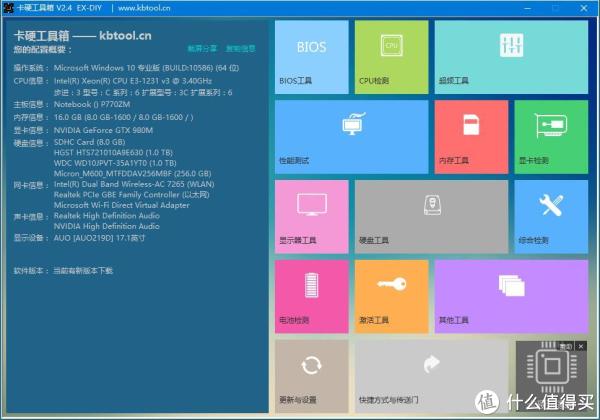Screen dimensions: 600x420
Task: Open the purple 其他工具 tile
Action: pyautogui.click(x=511, y=297)
